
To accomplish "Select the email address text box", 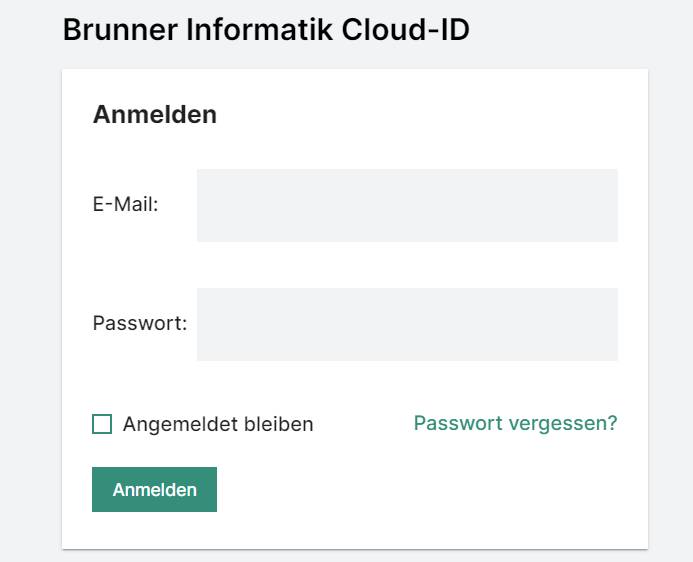I will click(407, 205).
